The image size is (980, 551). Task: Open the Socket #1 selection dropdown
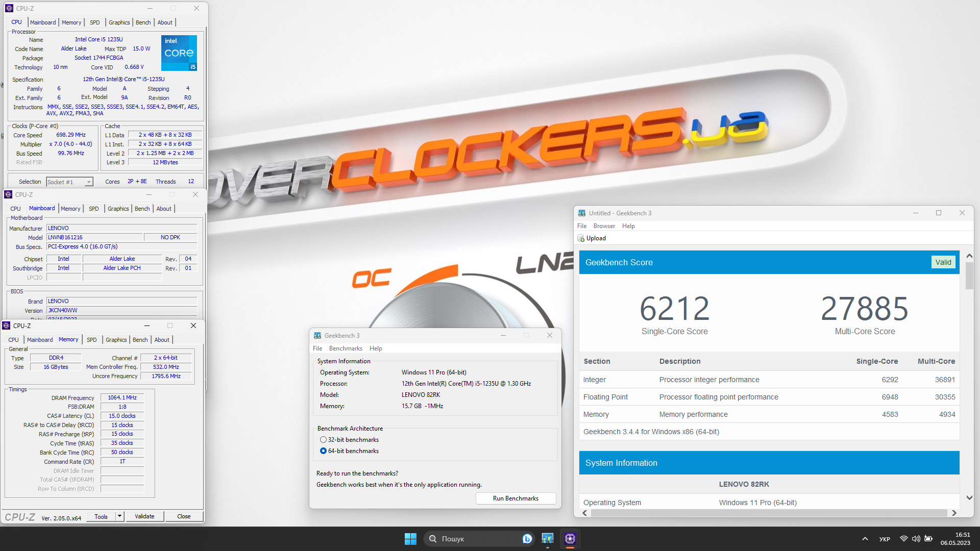(x=89, y=182)
